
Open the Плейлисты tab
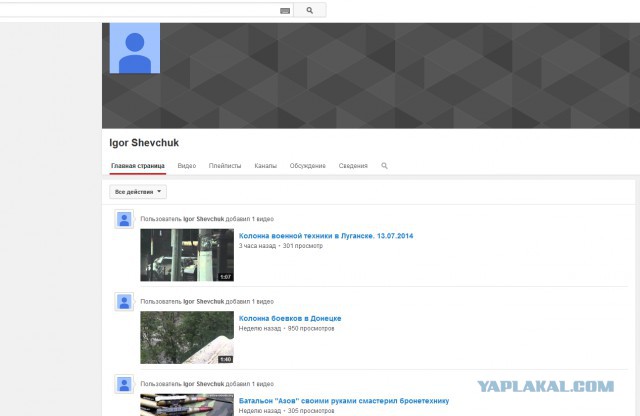pyautogui.click(x=225, y=166)
